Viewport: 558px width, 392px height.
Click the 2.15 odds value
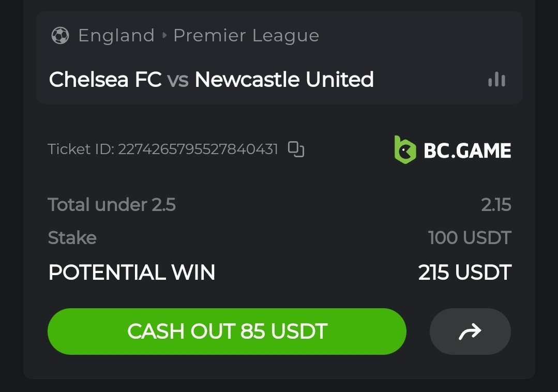(x=496, y=205)
